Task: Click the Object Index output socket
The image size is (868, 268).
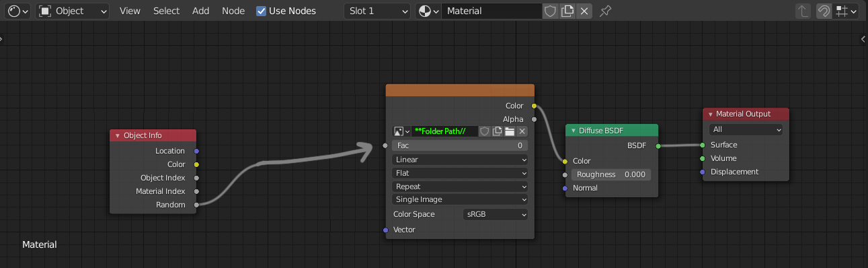Action: point(196,178)
